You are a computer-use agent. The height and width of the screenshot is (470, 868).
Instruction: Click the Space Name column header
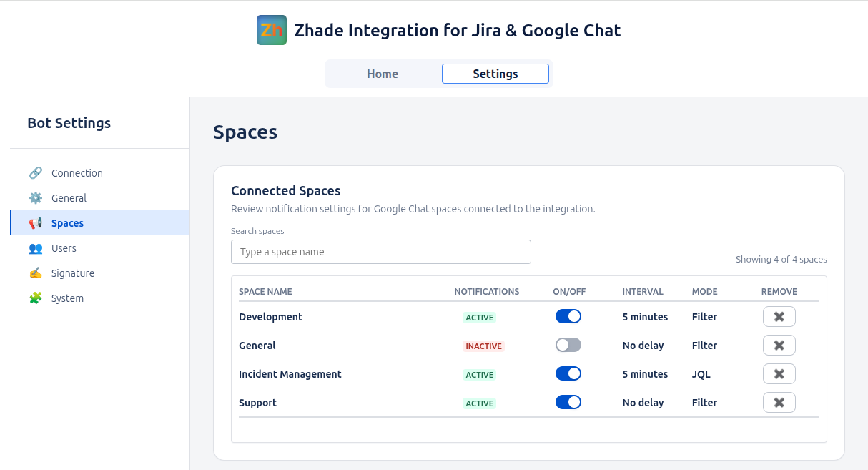[265, 292]
